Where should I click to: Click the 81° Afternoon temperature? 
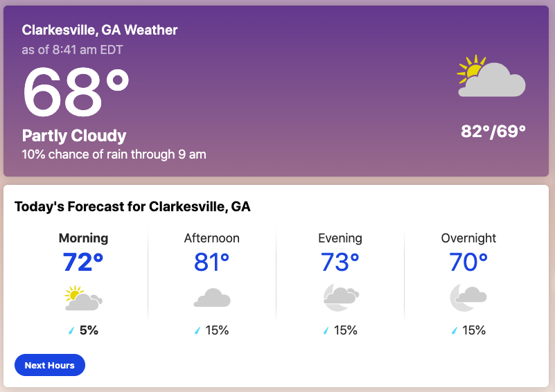point(211,262)
